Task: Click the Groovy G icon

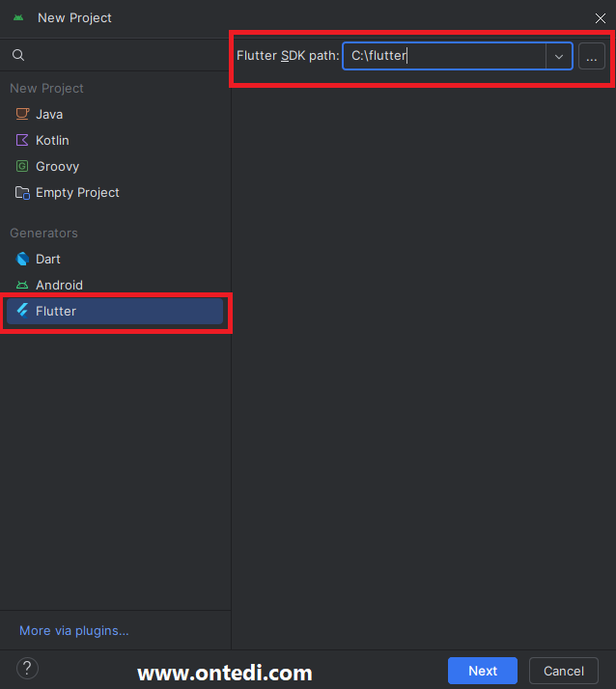Action: [22, 166]
